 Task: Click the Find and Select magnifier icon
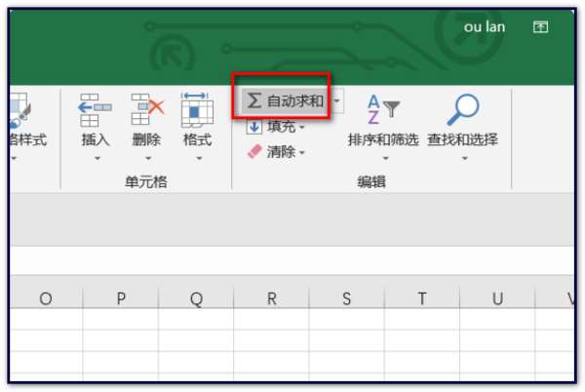462,109
